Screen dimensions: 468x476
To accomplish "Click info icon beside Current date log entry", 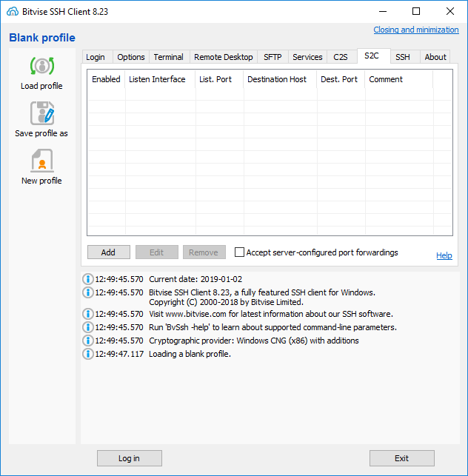I will (x=88, y=279).
